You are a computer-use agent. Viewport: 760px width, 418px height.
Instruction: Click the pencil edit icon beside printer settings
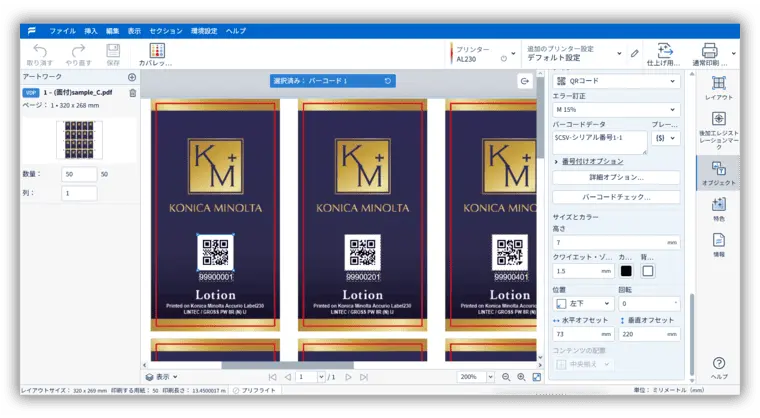point(634,53)
